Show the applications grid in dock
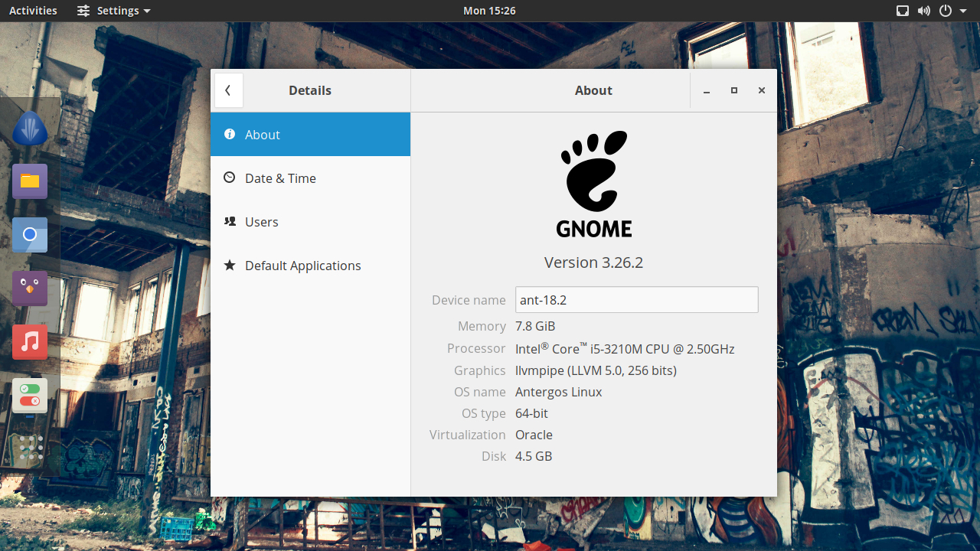980x551 pixels. [x=30, y=449]
